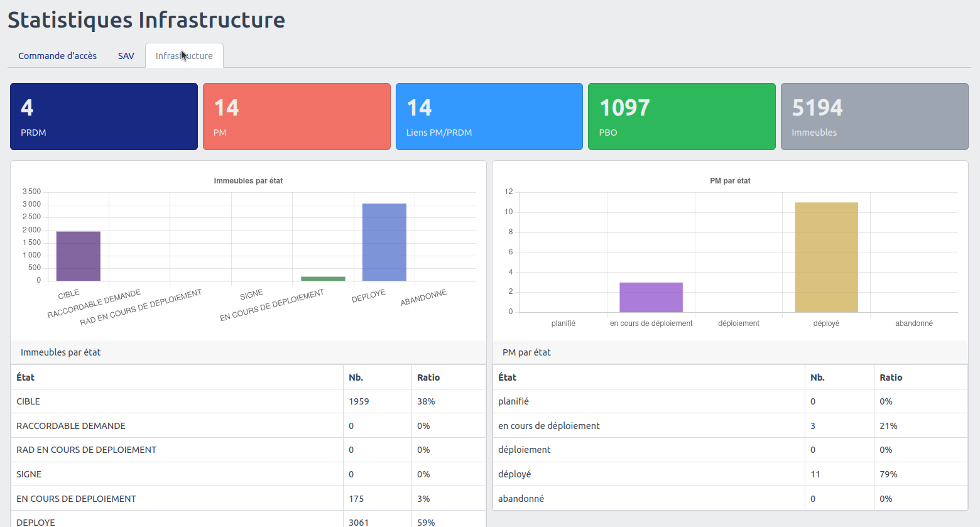
Task: Open the Commande d'accès tab
Action: (x=57, y=56)
